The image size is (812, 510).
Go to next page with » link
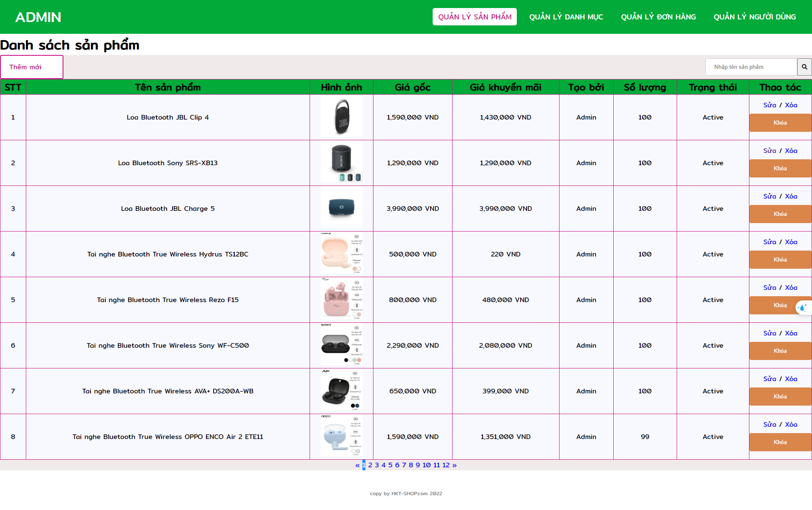pyautogui.click(x=455, y=465)
